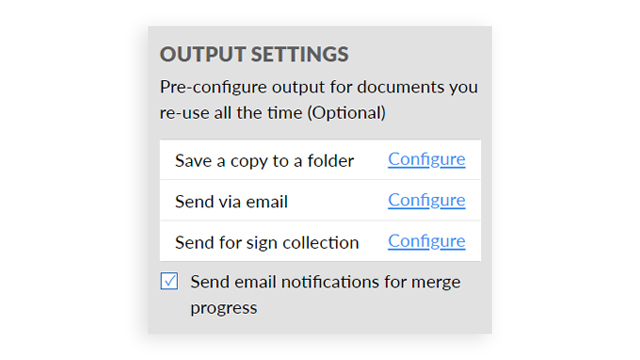The height and width of the screenshot is (360, 640).
Task: Click the 'Send email notifications for merge' label text
Action: tap(325, 282)
